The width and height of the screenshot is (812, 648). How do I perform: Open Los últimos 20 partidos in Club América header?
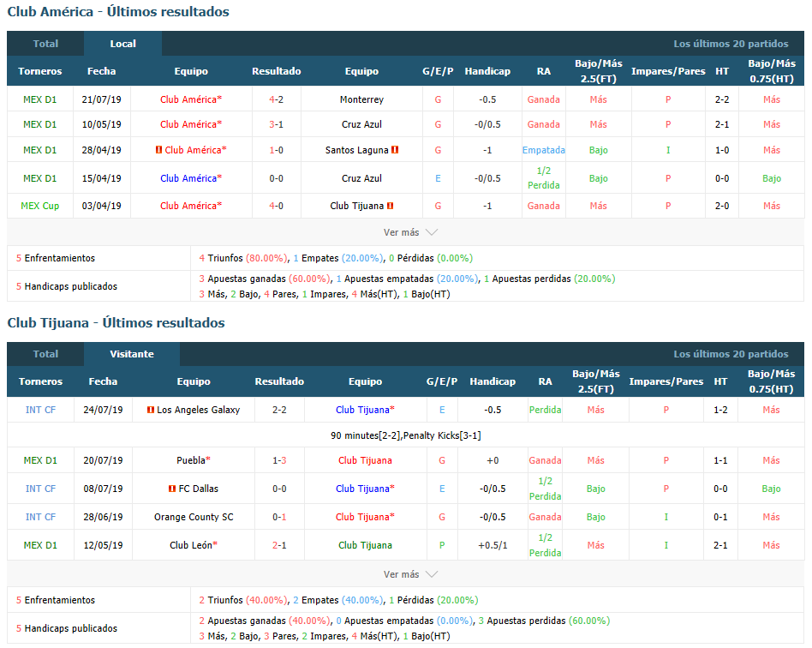click(731, 44)
